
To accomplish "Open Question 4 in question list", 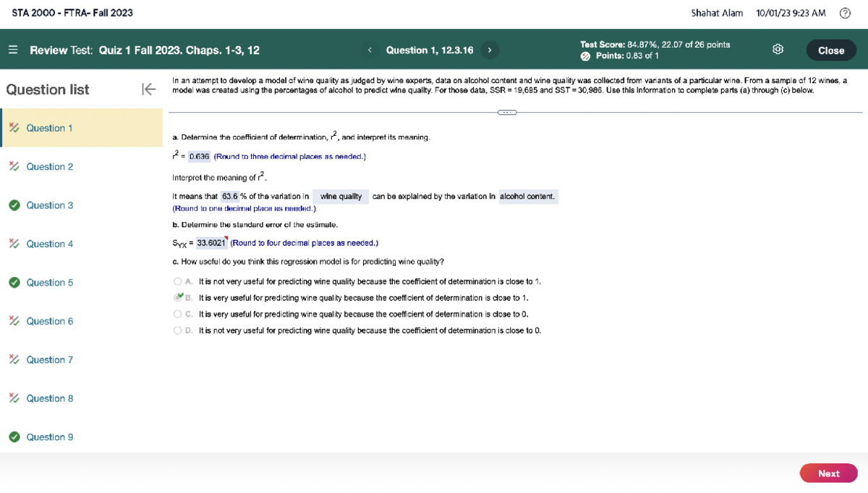I will coord(49,244).
